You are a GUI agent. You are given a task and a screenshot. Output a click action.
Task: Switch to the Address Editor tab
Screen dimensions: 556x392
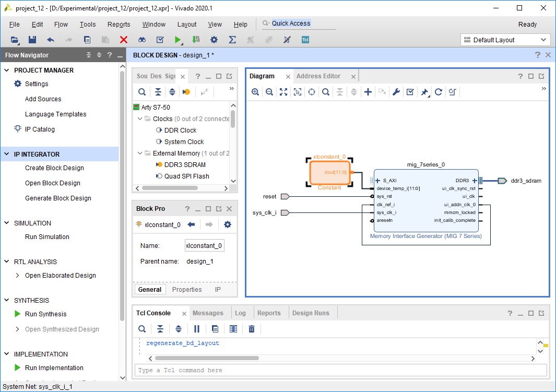point(318,76)
